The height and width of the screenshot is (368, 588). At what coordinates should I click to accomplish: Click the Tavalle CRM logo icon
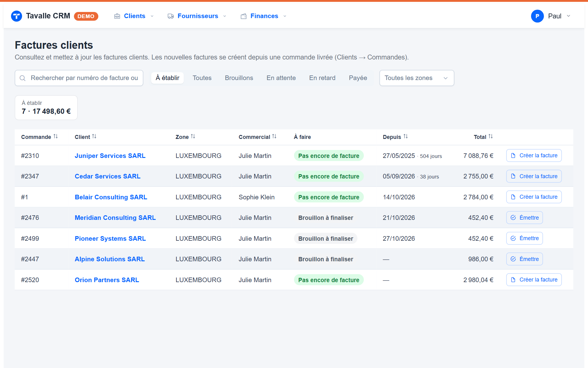coord(17,16)
